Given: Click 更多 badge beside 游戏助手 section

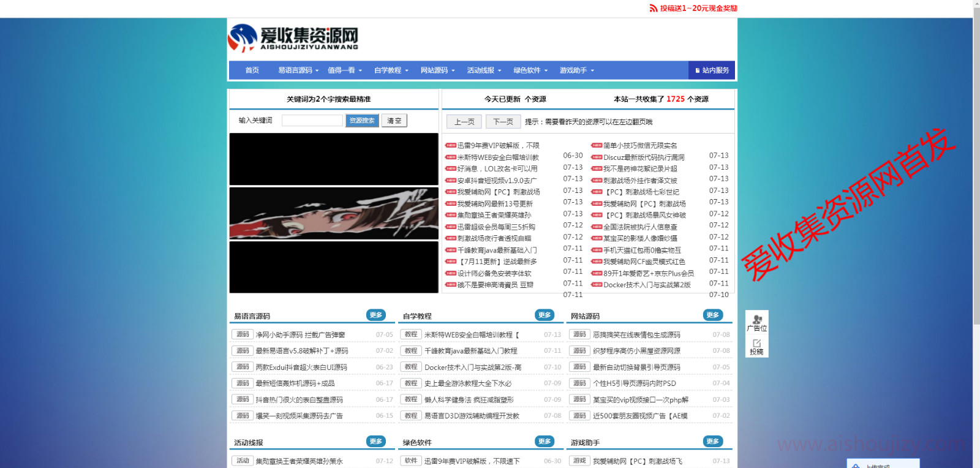Looking at the screenshot, I should 713,441.
